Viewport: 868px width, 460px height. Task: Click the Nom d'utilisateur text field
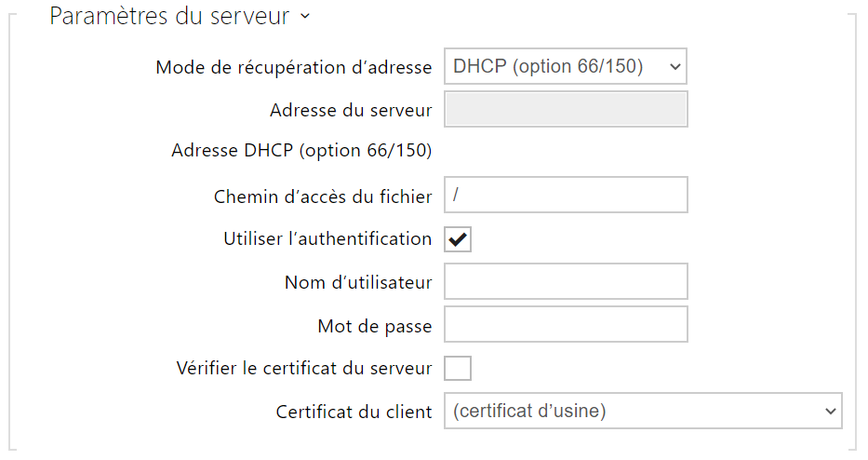point(566,281)
